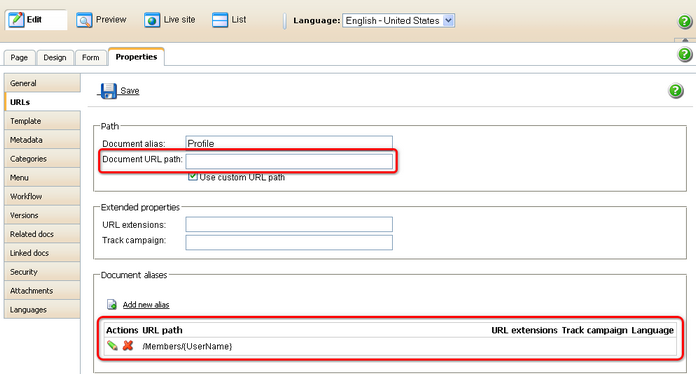Open the Language dropdown
696x374 pixels.
[x=398, y=20]
